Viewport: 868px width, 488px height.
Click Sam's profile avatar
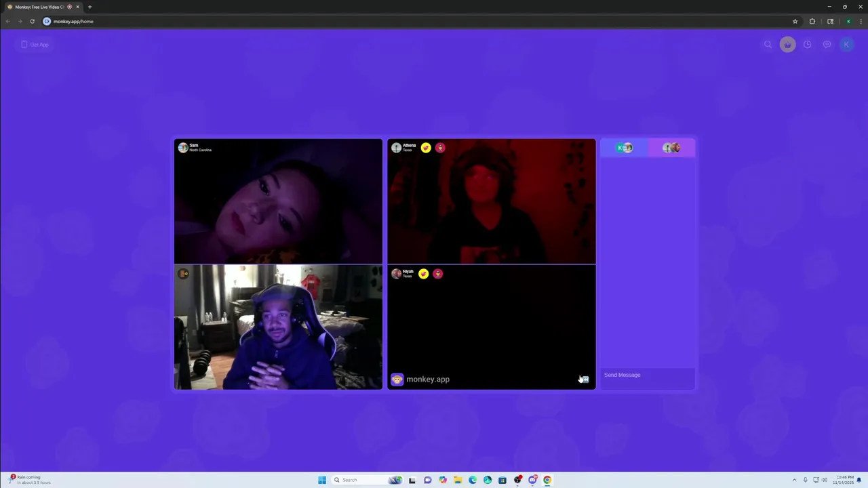182,148
